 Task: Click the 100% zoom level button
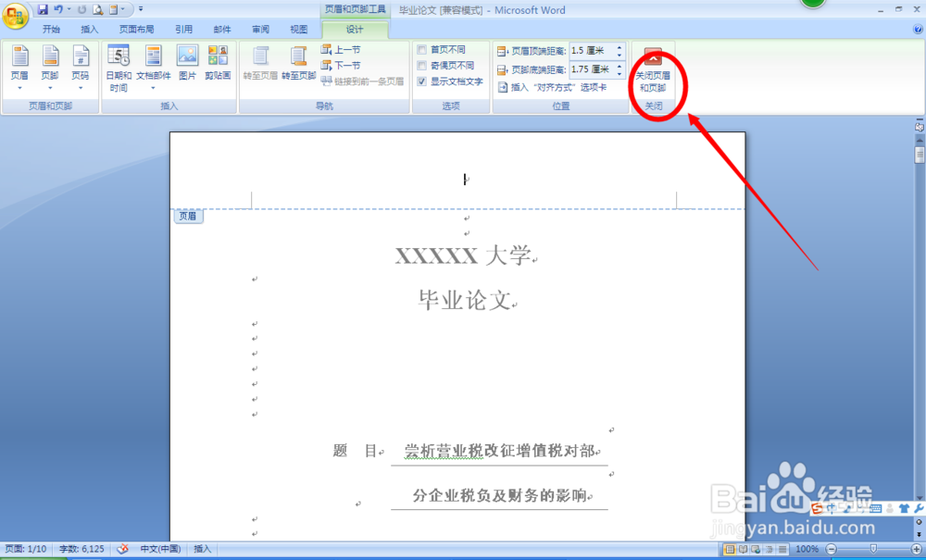(x=807, y=550)
